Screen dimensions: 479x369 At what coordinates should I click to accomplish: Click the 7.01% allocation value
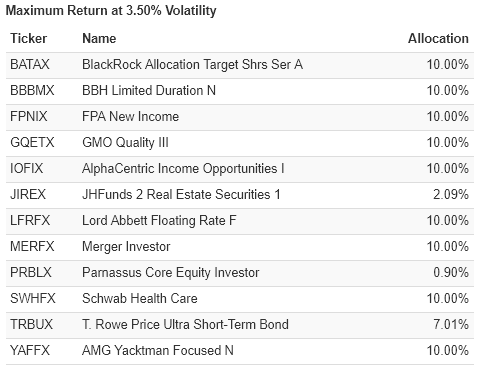[x=451, y=324]
